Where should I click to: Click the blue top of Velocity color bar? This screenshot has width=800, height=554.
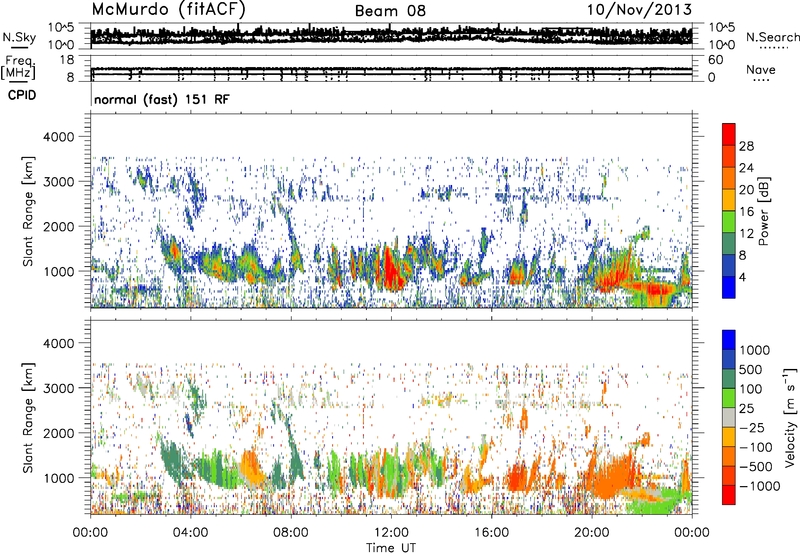[x=729, y=340]
